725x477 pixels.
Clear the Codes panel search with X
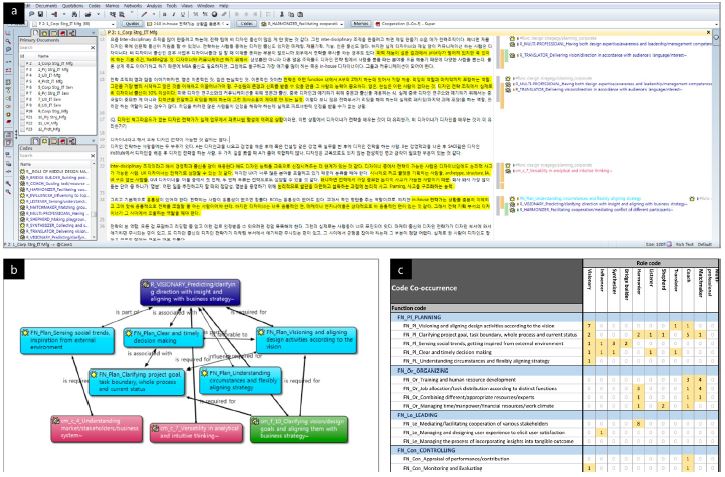(93, 156)
